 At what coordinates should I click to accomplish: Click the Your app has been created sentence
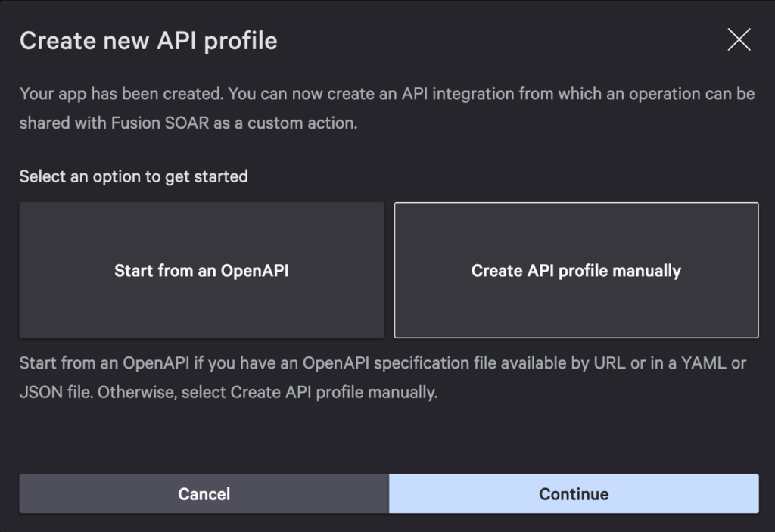[x=121, y=94]
